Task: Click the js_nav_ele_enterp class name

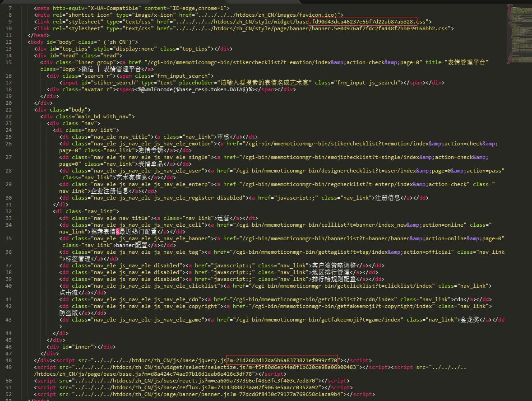Action: (x=180, y=184)
